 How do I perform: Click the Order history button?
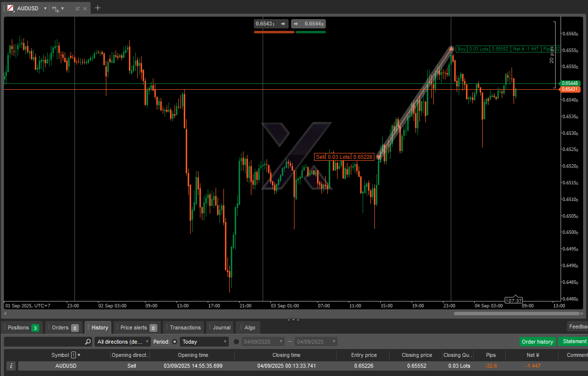(537, 342)
